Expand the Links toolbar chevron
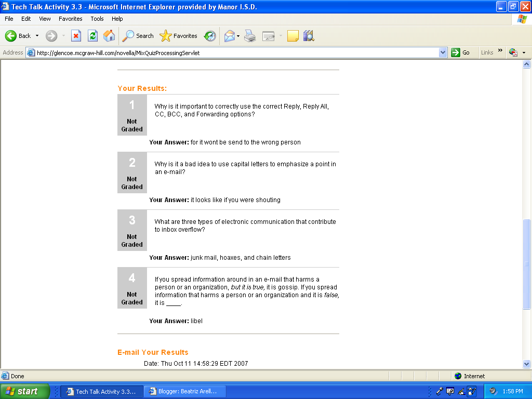The height and width of the screenshot is (399, 532). coord(500,50)
